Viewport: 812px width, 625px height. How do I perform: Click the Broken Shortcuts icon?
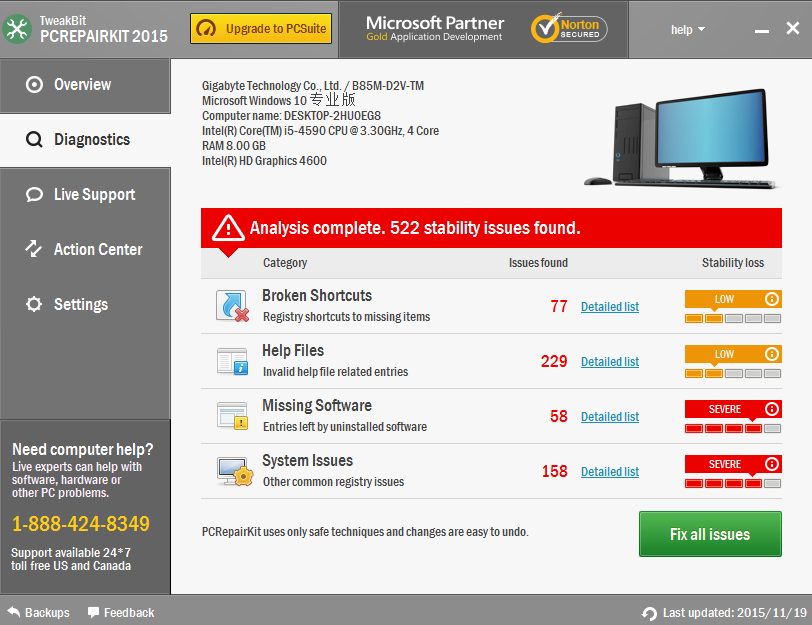coord(232,306)
